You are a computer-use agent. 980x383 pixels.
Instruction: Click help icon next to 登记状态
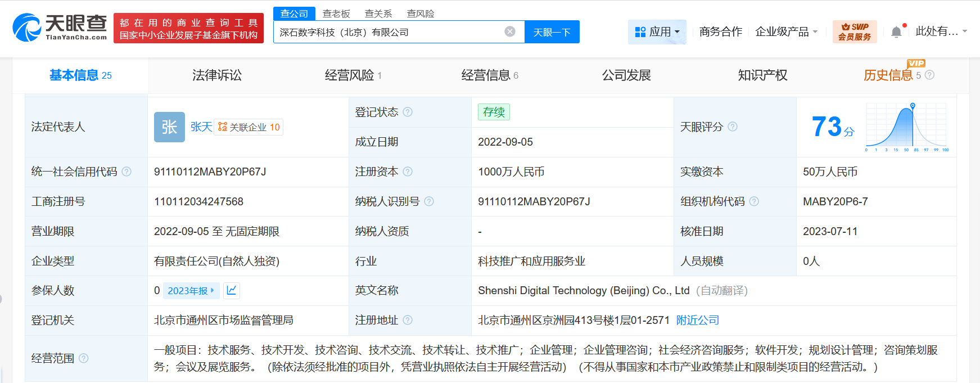coord(408,112)
